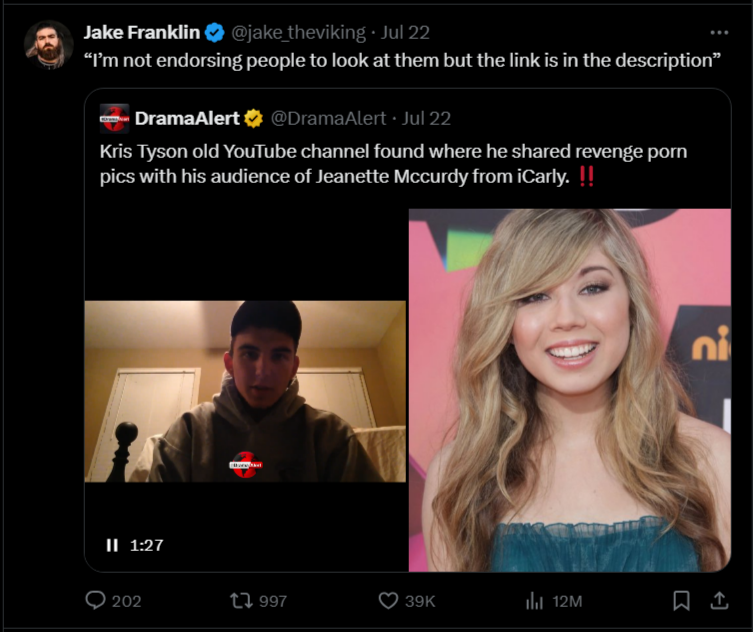Image resolution: width=753 pixels, height=632 pixels.
Task: Bookmark this post
Action: point(681,601)
